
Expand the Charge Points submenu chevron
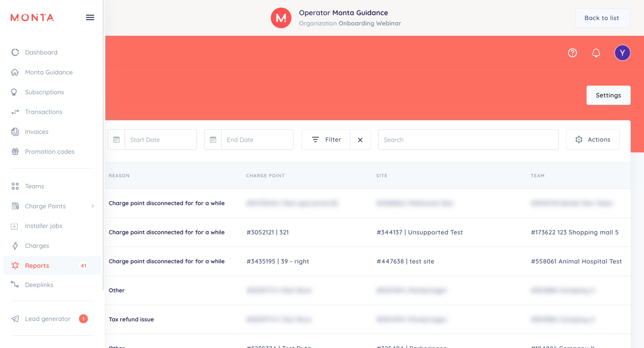point(93,206)
